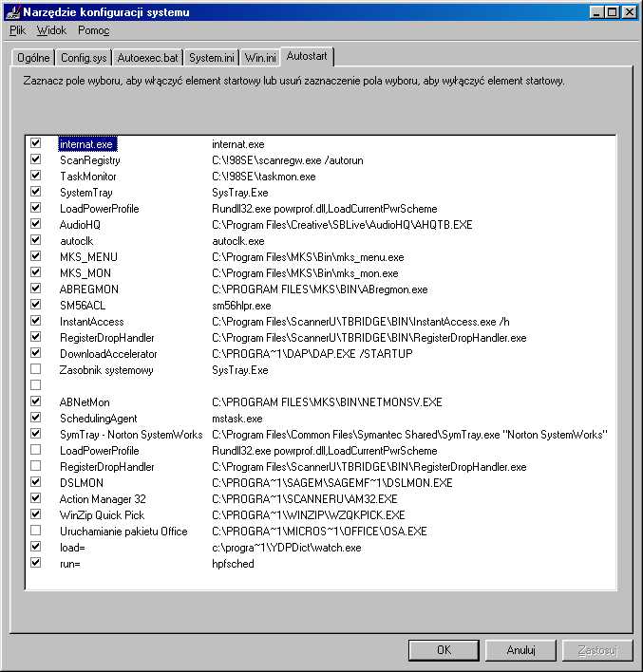Screen dimensions: 643x672
Task: Toggle the AudioHQ startup checkbox
Action: (36, 224)
